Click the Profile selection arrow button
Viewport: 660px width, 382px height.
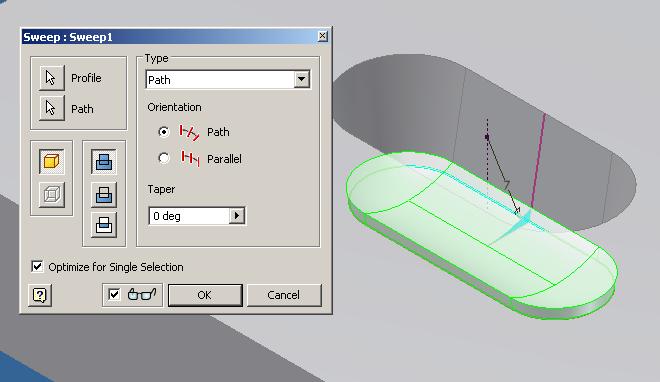click(x=51, y=78)
